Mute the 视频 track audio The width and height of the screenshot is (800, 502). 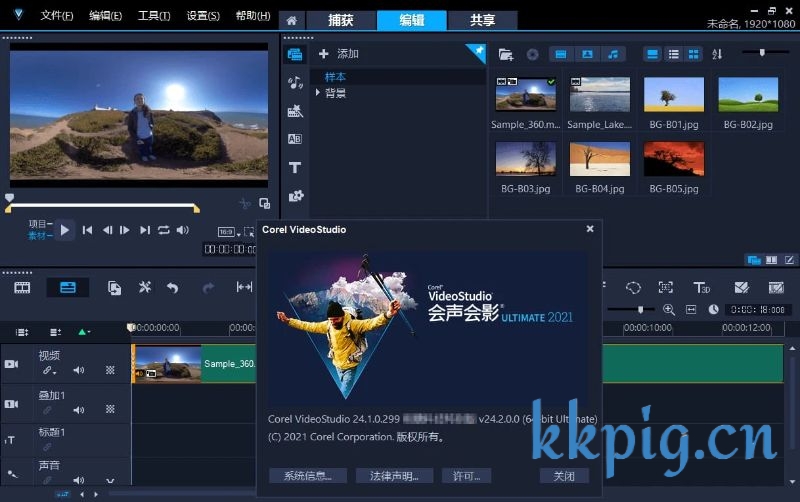coord(79,370)
